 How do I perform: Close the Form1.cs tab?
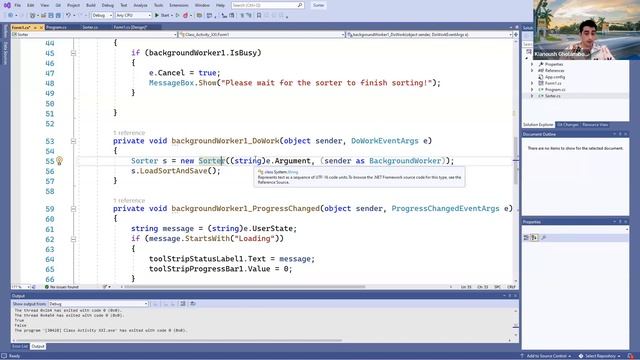tap(41, 27)
